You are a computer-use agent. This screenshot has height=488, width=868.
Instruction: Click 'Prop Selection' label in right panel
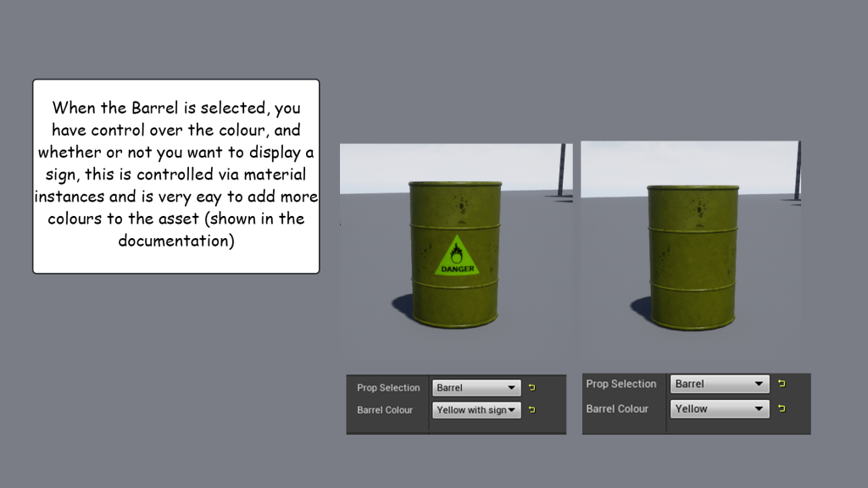coord(621,384)
